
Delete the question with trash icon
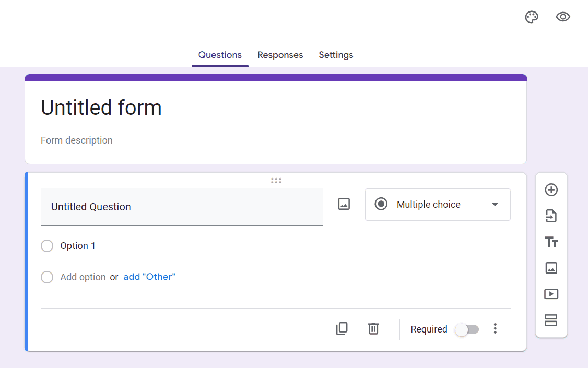click(x=373, y=329)
